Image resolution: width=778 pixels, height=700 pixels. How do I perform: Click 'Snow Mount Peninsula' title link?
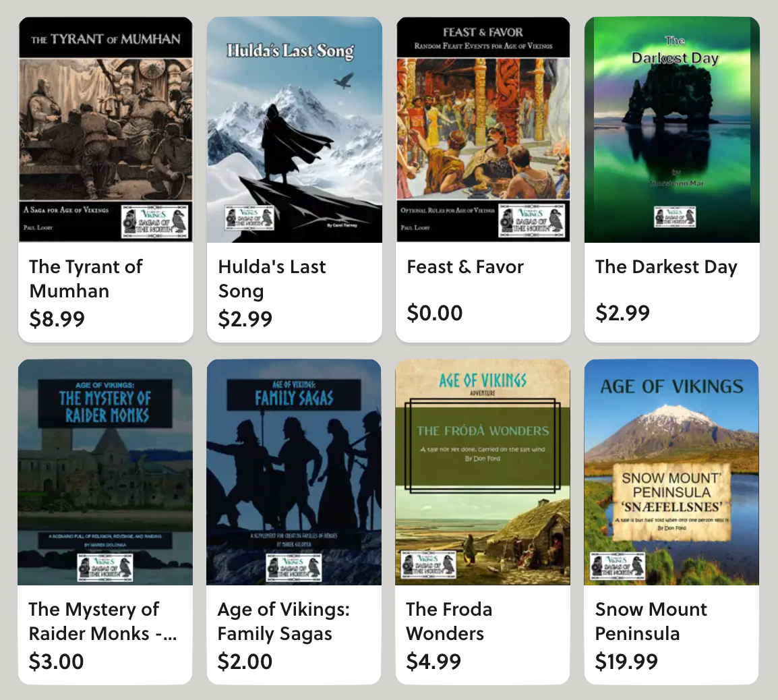tap(651, 621)
